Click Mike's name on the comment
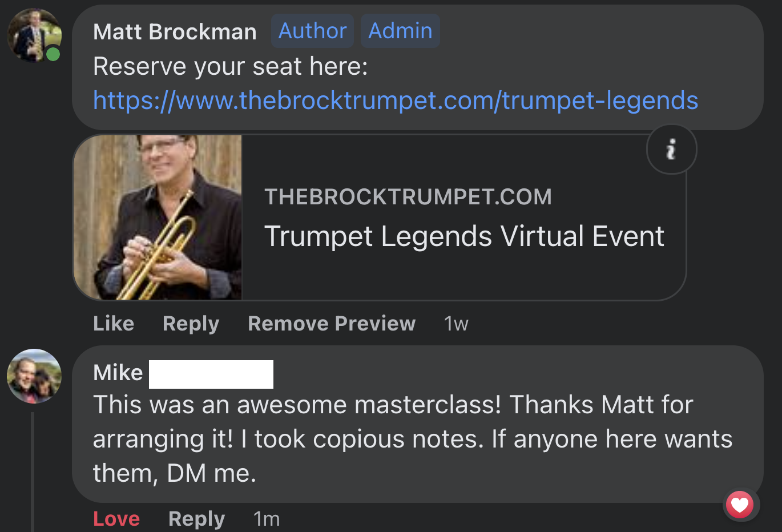782x532 pixels. (118, 373)
